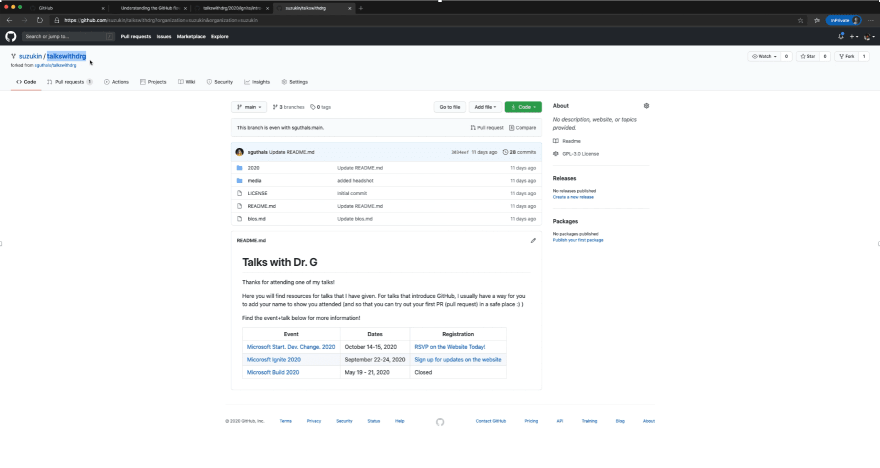This screenshot has height=468, width=880.
Task: Click the footer GitHub mark icon
Action: [x=440, y=422]
